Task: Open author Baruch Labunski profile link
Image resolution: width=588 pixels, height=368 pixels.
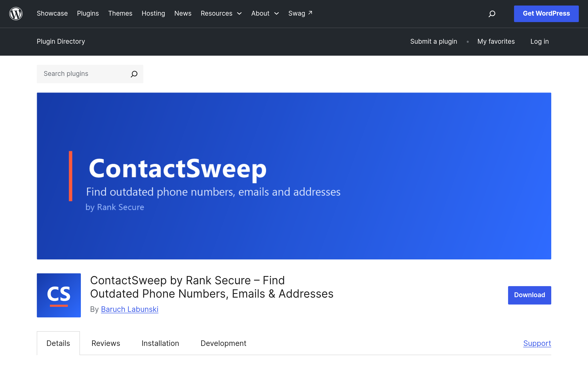Action: coord(130,309)
